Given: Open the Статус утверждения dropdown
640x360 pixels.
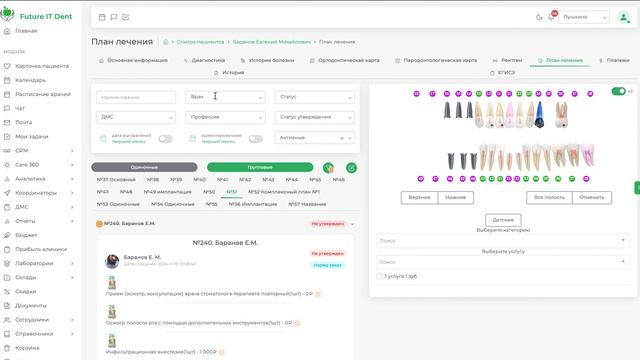Looking at the screenshot, I should coord(315,117).
